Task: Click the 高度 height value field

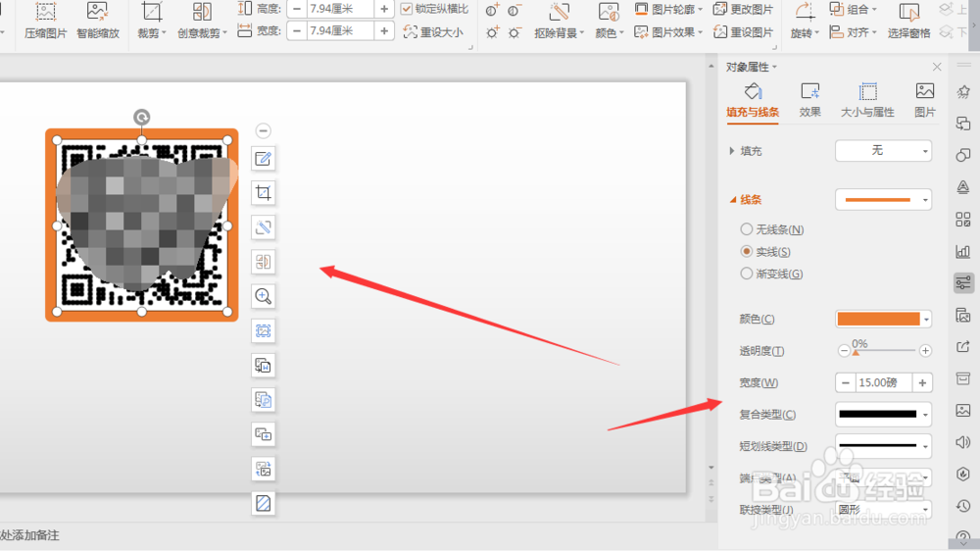Action: pyautogui.click(x=339, y=9)
